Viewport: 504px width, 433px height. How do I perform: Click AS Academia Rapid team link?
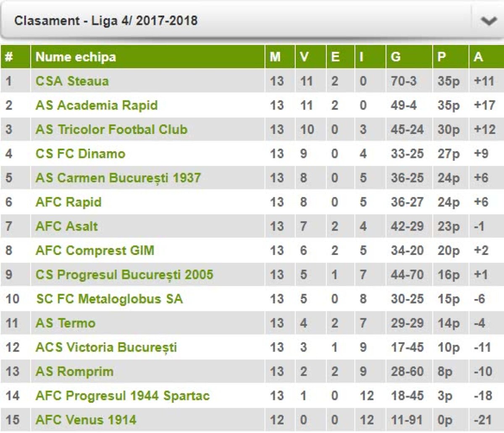[x=97, y=105]
